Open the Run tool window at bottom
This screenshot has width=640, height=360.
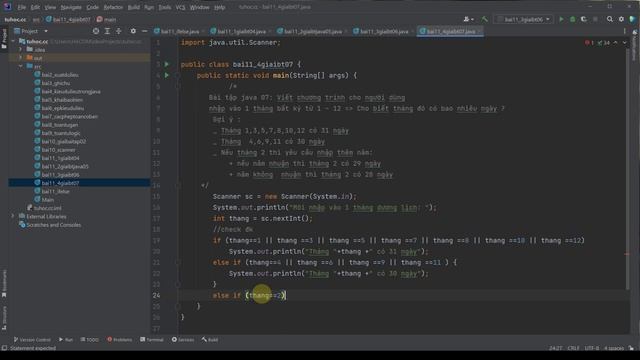66,340
